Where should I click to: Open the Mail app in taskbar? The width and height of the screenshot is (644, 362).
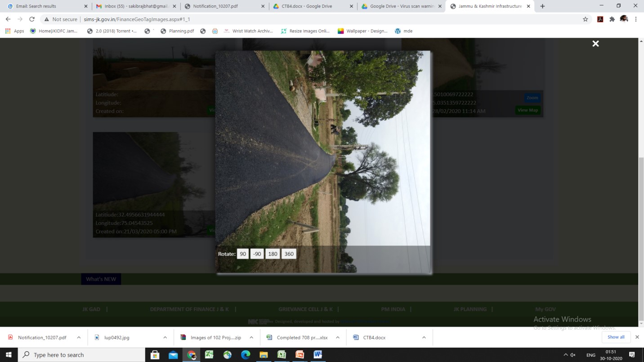click(x=173, y=355)
